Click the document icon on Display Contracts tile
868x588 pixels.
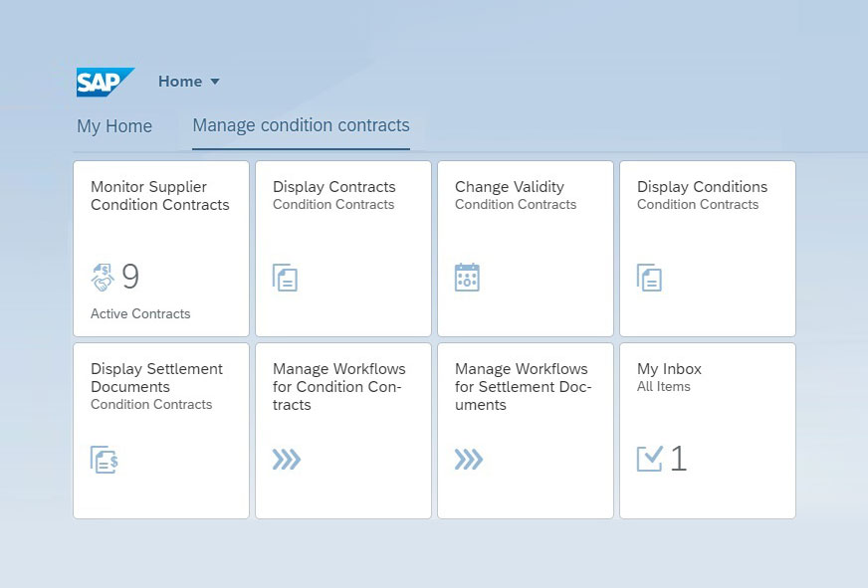click(286, 279)
